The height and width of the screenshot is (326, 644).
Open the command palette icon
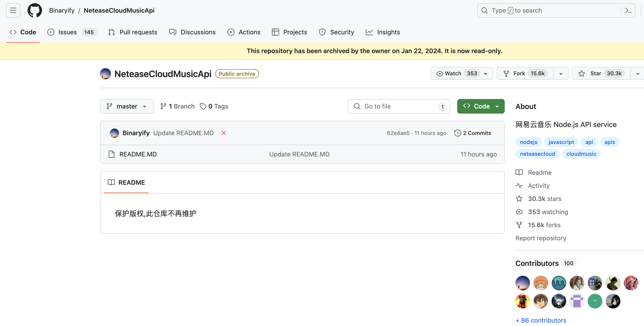(628, 11)
